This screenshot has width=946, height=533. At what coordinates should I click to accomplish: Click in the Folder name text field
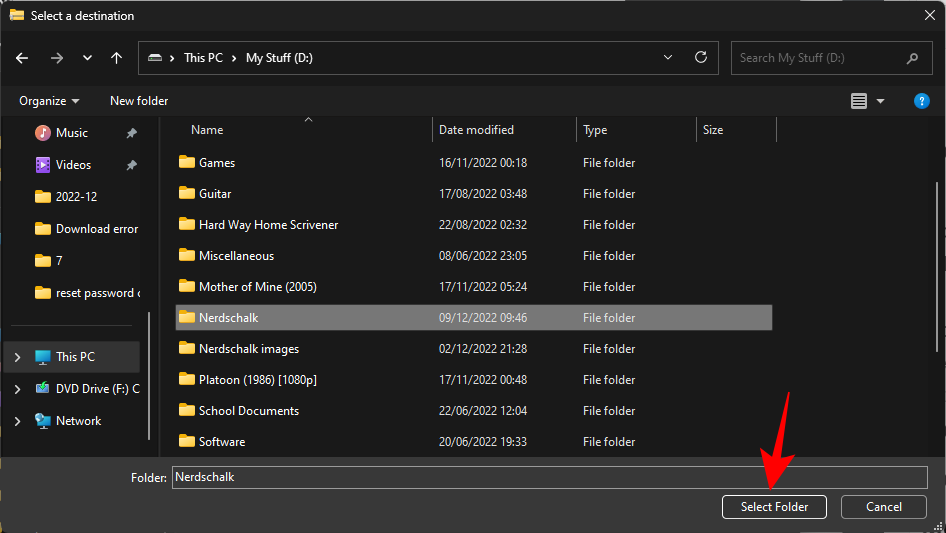click(x=548, y=478)
